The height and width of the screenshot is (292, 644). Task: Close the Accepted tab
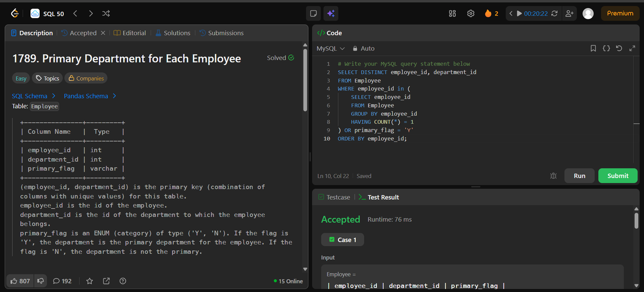(103, 33)
